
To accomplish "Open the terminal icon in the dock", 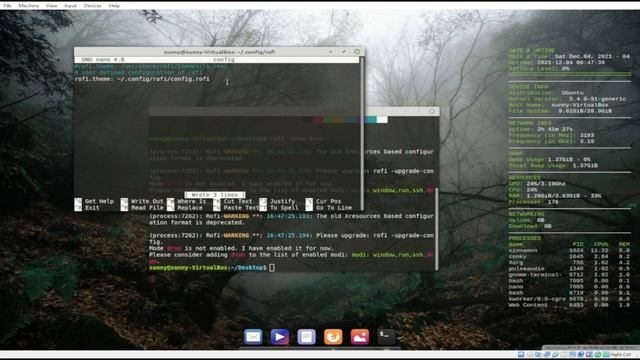I will tap(386, 337).
